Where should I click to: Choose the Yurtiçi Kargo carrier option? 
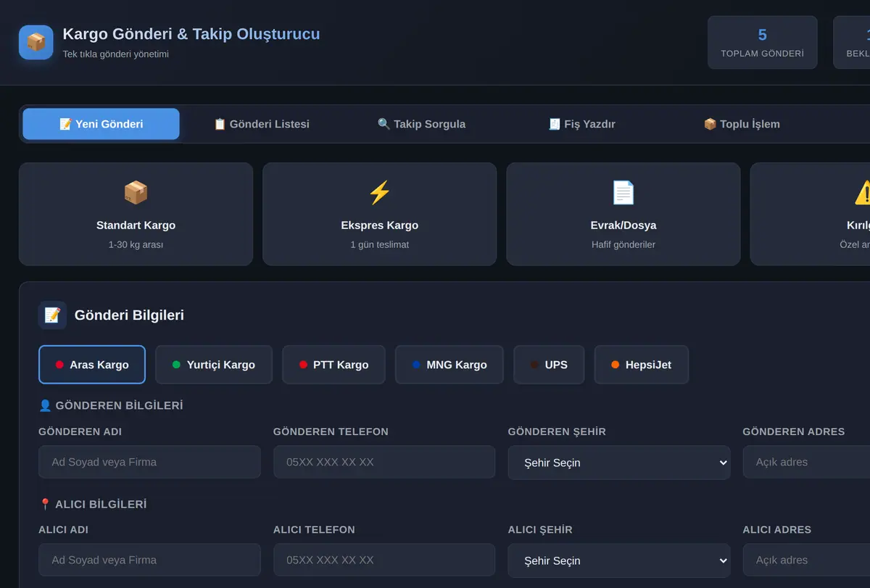pos(214,365)
